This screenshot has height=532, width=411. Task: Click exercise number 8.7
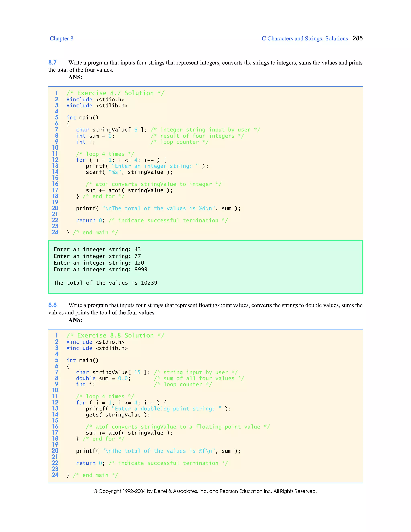point(52,63)
